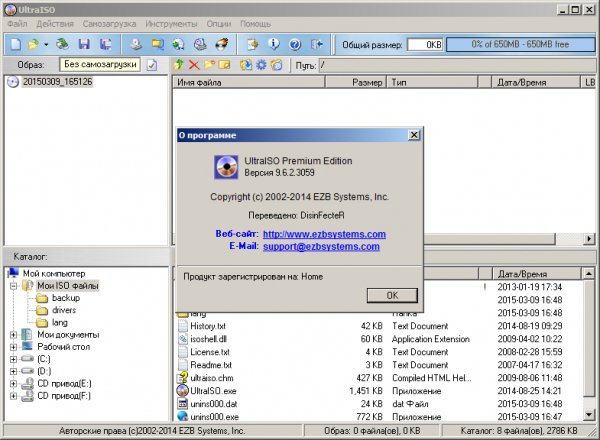Click the red X Delete icon
600x440 pixels.
[194, 65]
